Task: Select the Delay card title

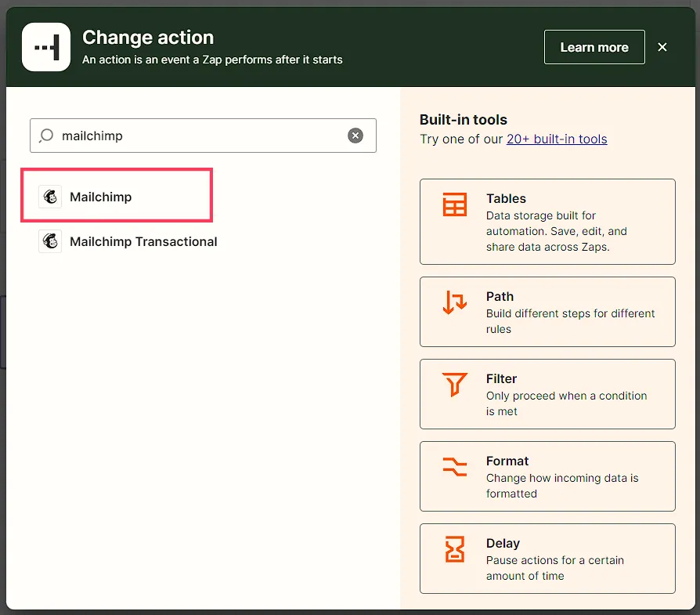Action: pos(503,543)
